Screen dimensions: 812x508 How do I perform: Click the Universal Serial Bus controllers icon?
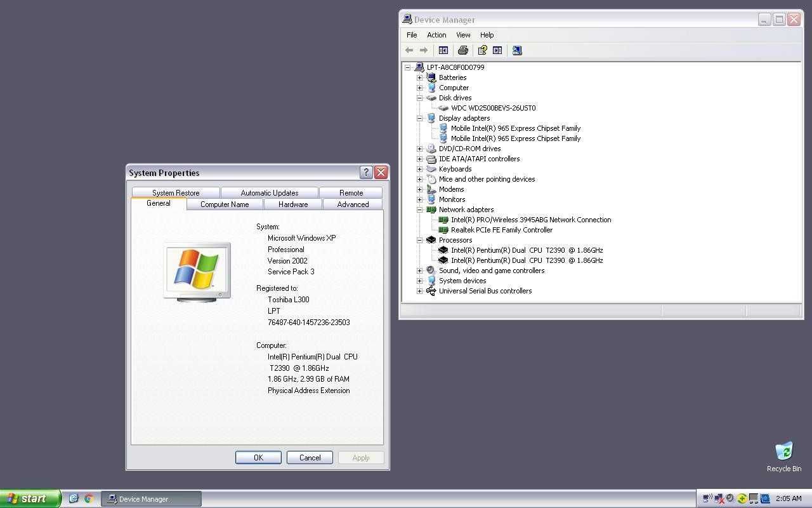(x=431, y=291)
